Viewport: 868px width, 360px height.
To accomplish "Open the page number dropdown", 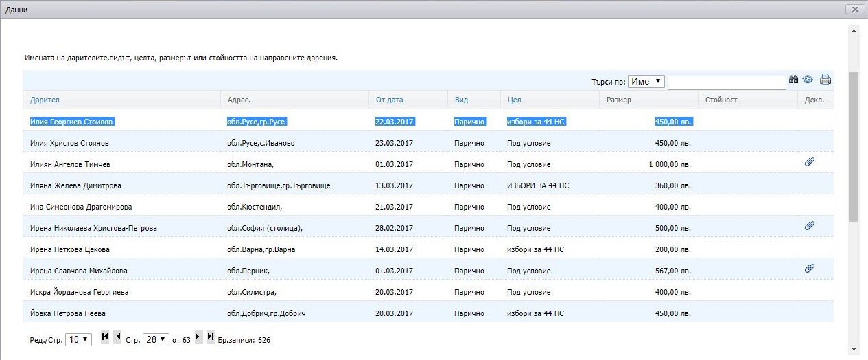I will pyautogui.click(x=156, y=340).
